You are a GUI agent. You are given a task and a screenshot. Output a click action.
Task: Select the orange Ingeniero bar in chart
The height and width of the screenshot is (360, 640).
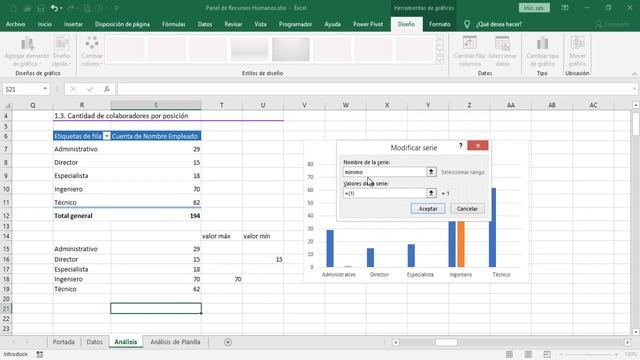coord(461,244)
